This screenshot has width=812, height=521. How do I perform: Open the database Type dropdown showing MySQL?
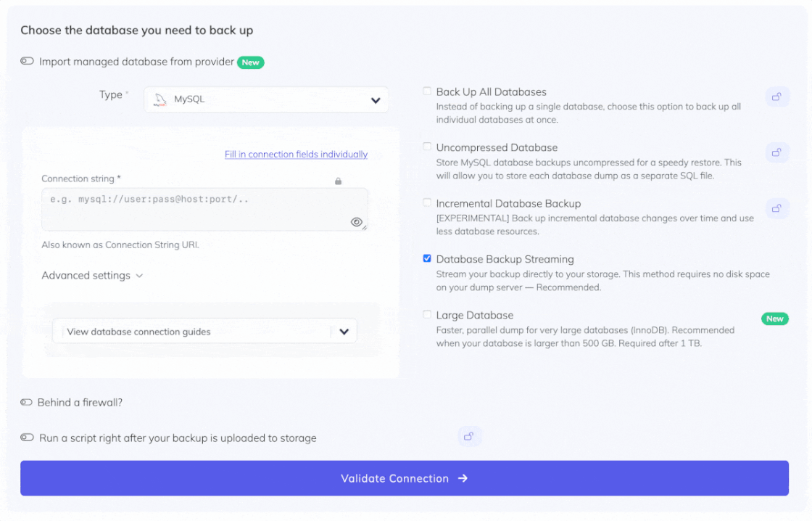point(266,100)
